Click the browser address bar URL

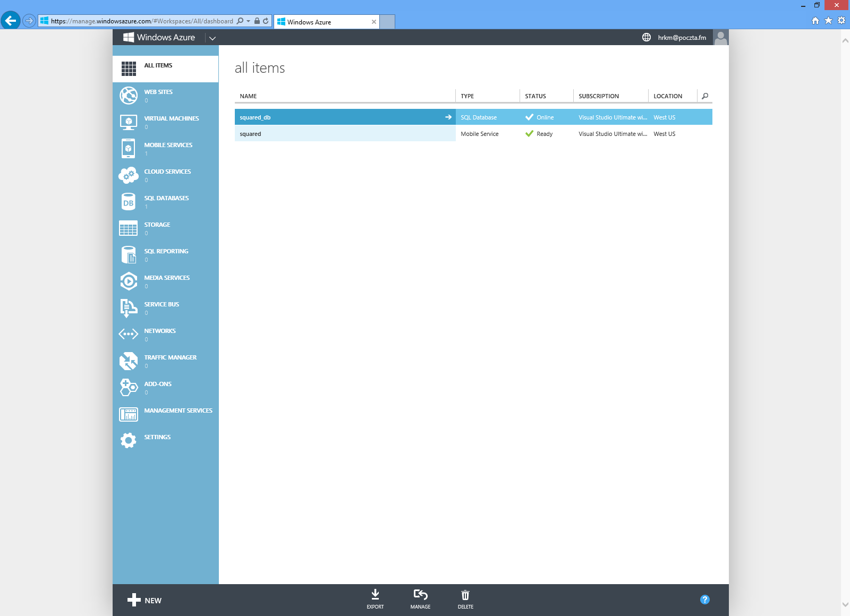142,21
